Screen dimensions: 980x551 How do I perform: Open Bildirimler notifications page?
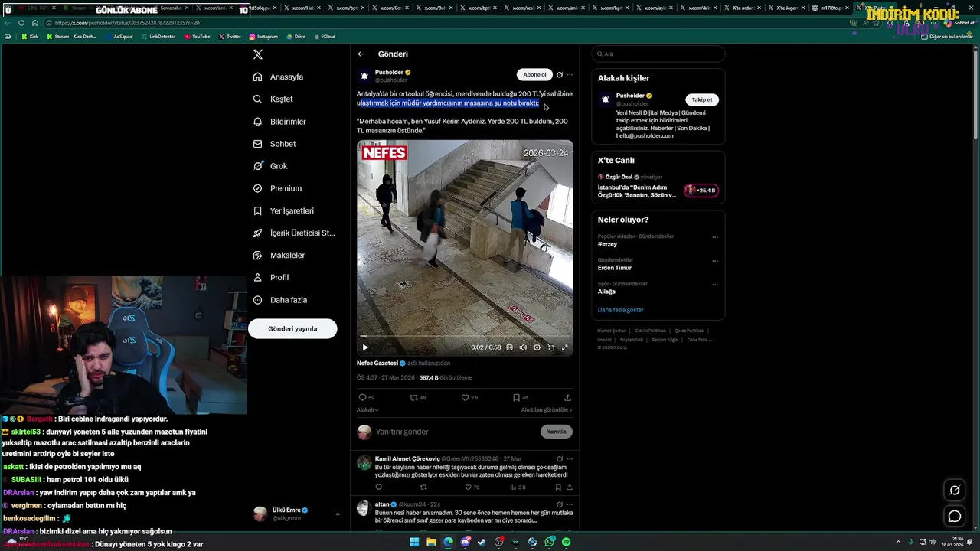279,122
